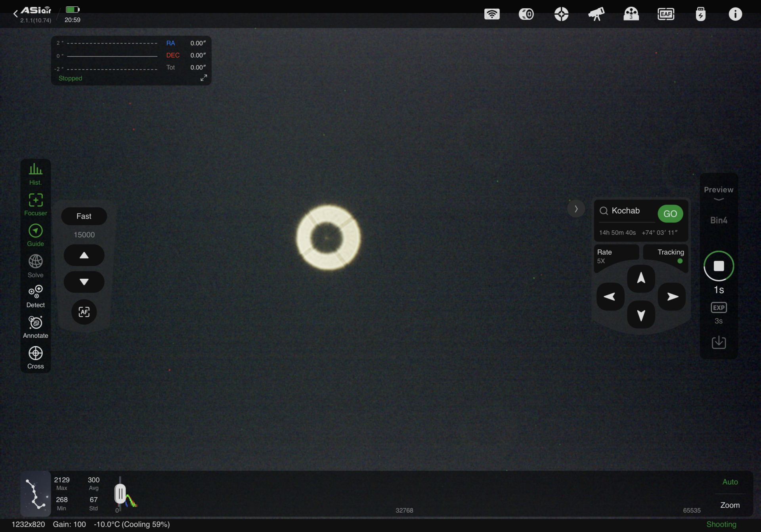The image size is (761, 532).
Task: Show the Hist. histogram tool
Action: (x=35, y=174)
